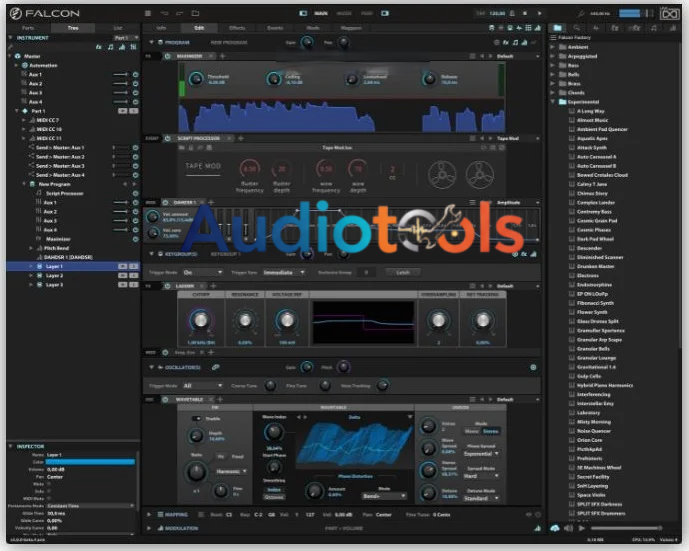Click the mixer sliders icon in the instrument tree toolbar
This screenshot has width=689, height=551.
pyautogui.click(x=133, y=47)
